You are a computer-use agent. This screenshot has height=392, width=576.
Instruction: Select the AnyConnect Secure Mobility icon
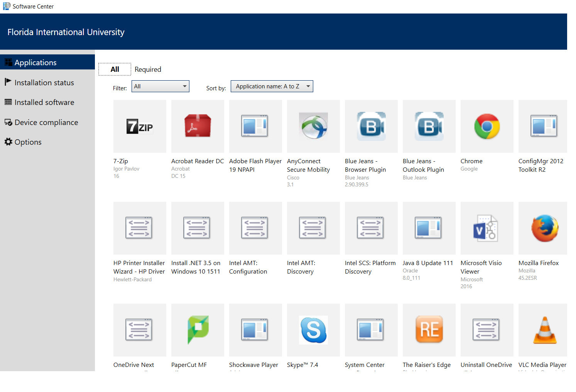coord(313,127)
